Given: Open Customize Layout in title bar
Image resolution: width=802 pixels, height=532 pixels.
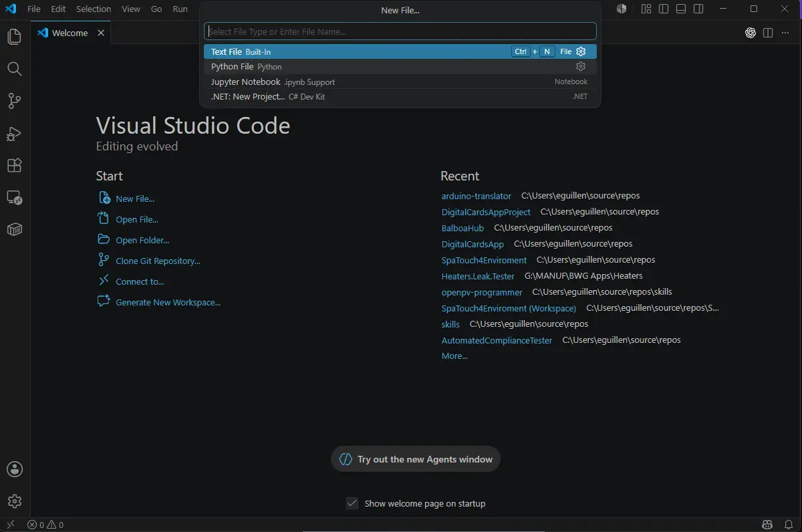Looking at the screenshot, I should click(x=646, y=9).
